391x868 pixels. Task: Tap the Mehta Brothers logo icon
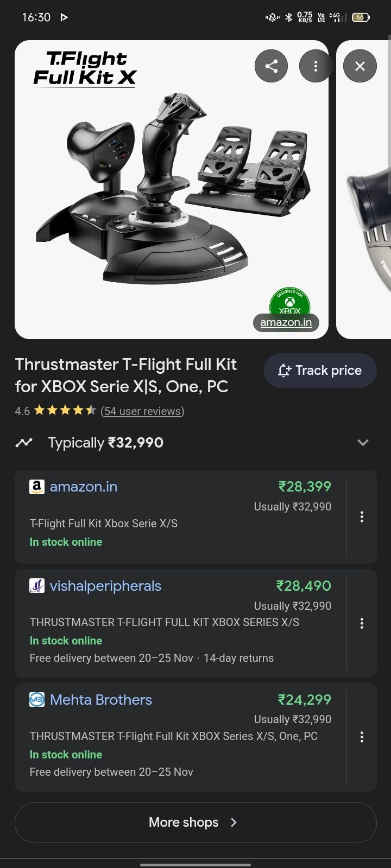37,700
